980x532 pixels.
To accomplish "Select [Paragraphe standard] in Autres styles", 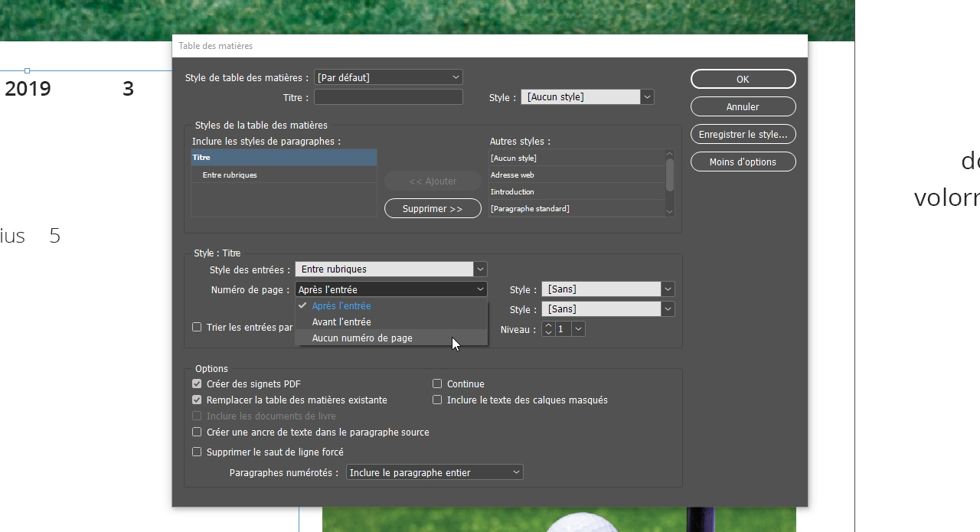I will pyautogui.click(x=577, y=208).
